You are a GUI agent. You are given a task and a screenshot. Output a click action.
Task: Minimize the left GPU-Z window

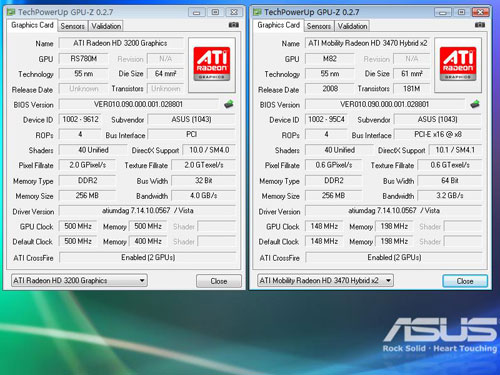click(197, 12)
